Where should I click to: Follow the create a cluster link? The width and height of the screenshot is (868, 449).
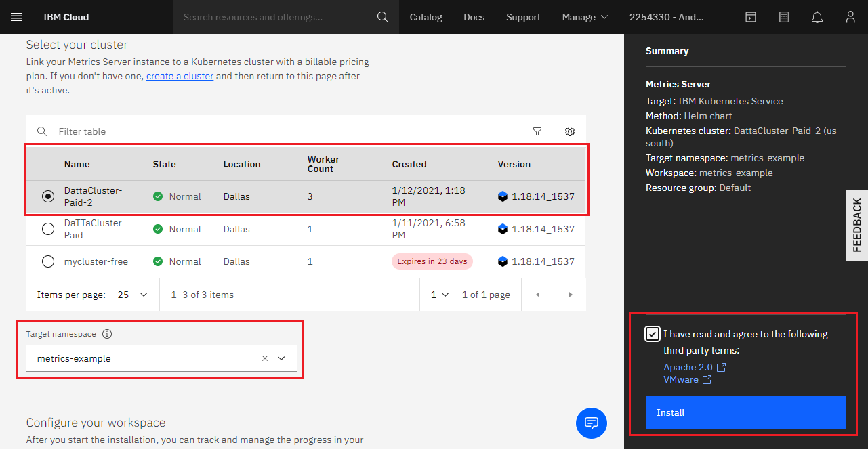(x=180, y=76)
